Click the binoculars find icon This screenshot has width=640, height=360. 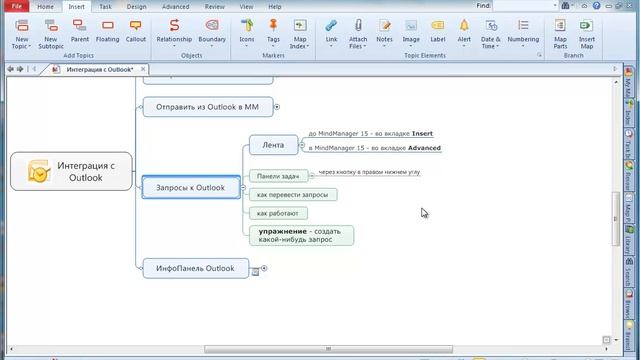pos(565,6)
